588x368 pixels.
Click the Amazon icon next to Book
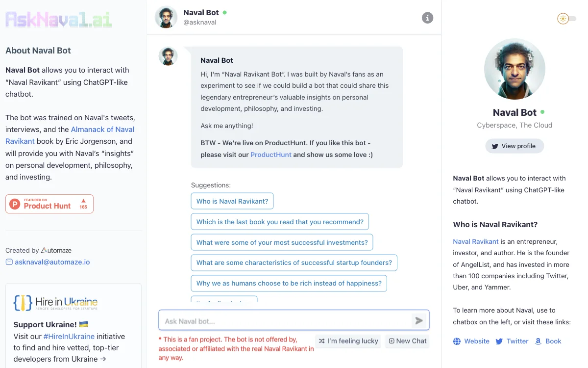(x=538, y=342)
